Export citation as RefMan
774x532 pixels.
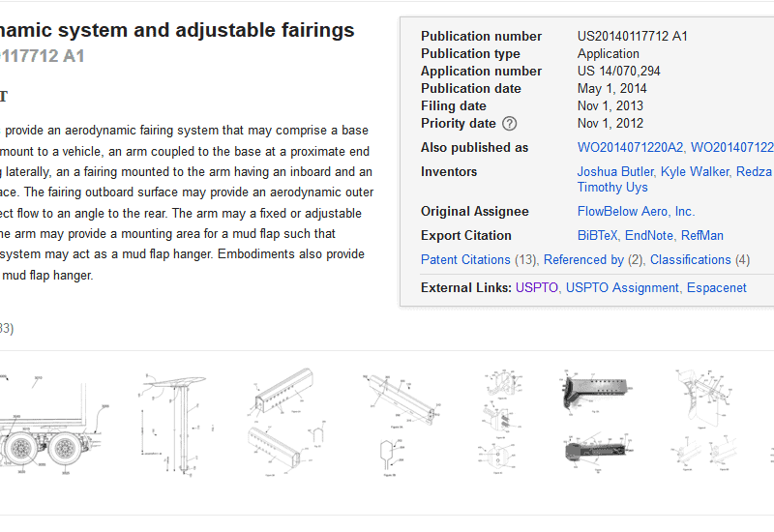702,235
